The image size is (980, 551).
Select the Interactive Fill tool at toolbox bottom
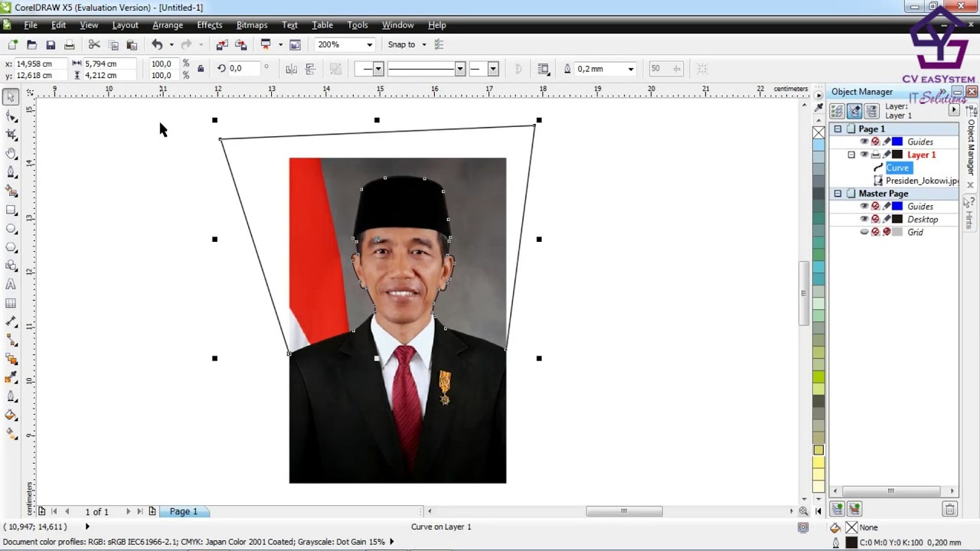[11, 434]
